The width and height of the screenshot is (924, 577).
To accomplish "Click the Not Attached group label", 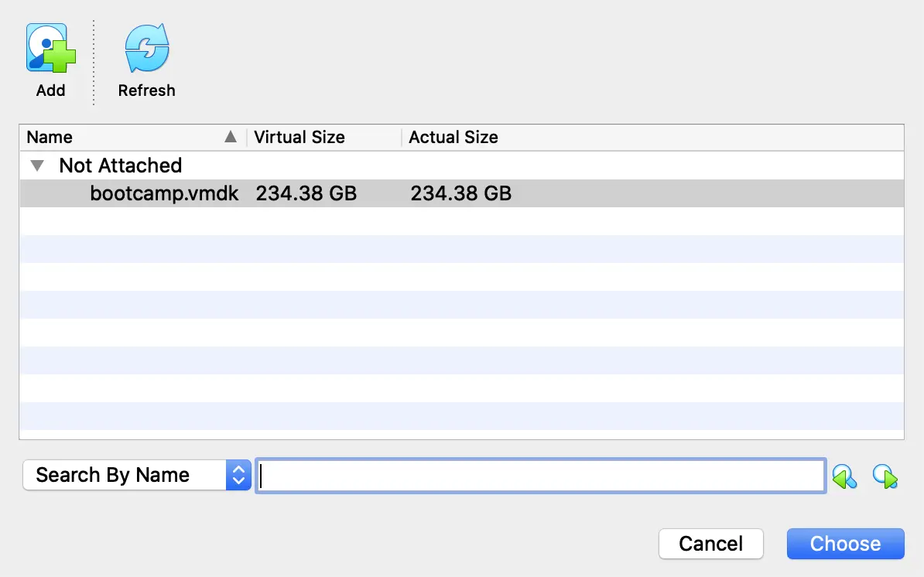I will click(x=121, y=165).
